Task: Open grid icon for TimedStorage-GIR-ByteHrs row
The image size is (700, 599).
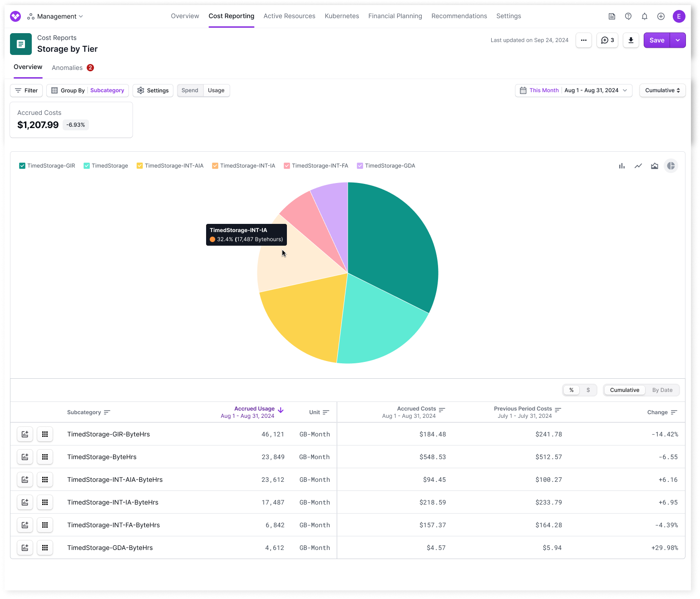Action: 45,434
